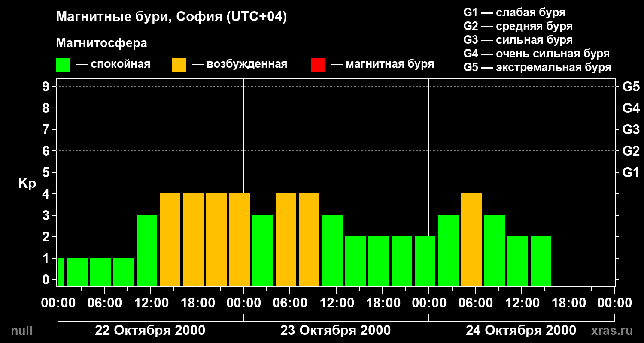644x343 pixels.
Task: Click the G5 scale label on right axis
Action: click(x=631, y=87)
